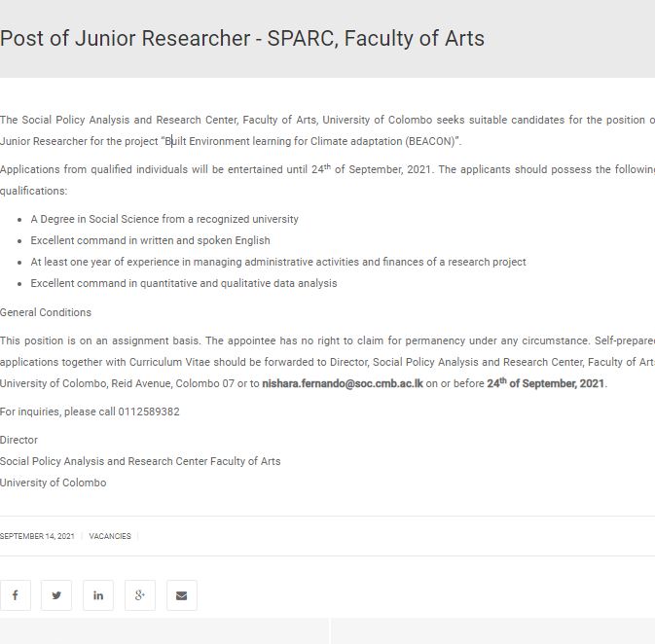Click the General Conditions heading
Screen dimensions: 655x644
pyautogui.click(x=46, y=312)
